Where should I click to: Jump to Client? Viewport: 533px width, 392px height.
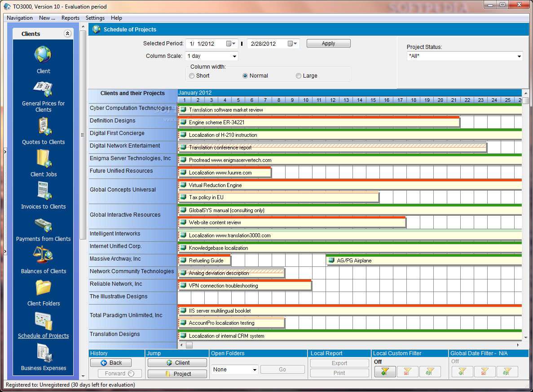[x=177, y=363]
